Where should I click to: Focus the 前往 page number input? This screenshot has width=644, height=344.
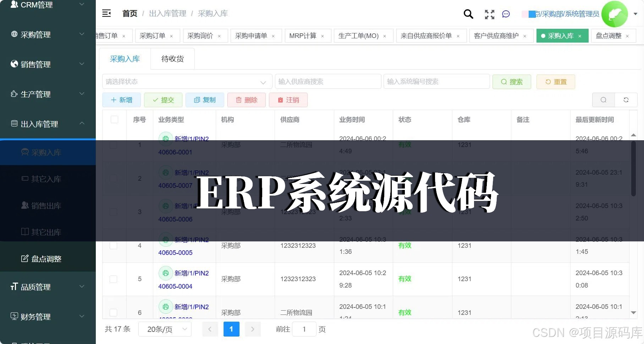(304, 329)
